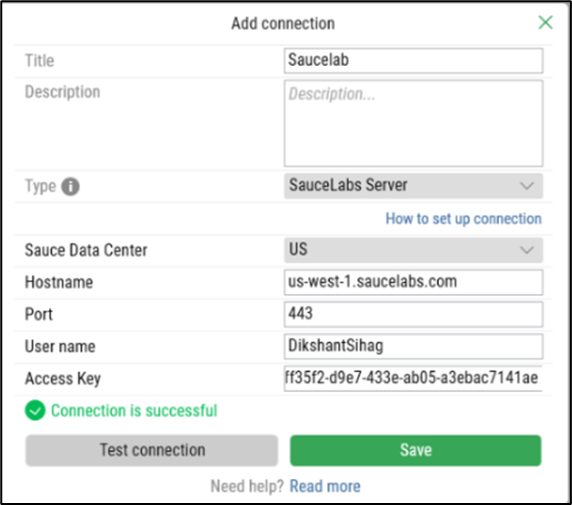Click the green success checkmark icon
The height and width of the screenshot is (505, 572).
click(35, 410)
